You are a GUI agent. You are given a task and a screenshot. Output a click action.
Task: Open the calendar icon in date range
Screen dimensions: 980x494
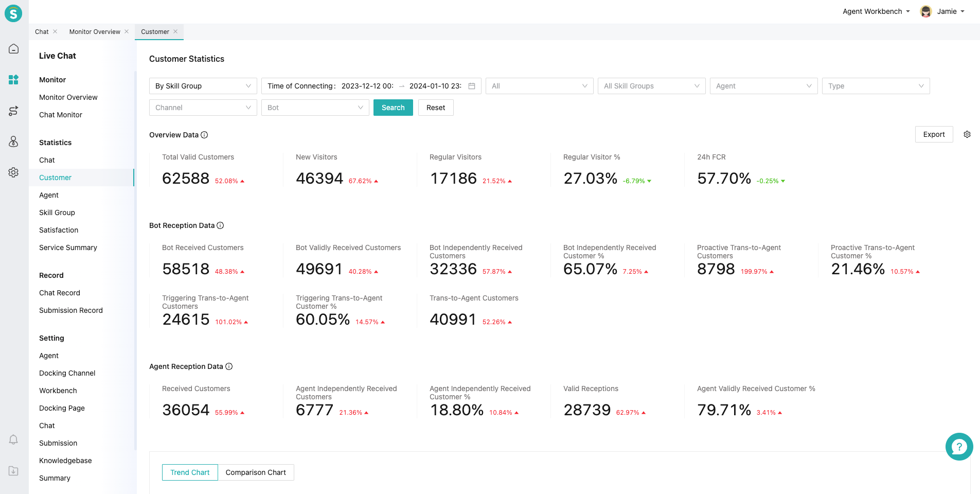[472, 86]
